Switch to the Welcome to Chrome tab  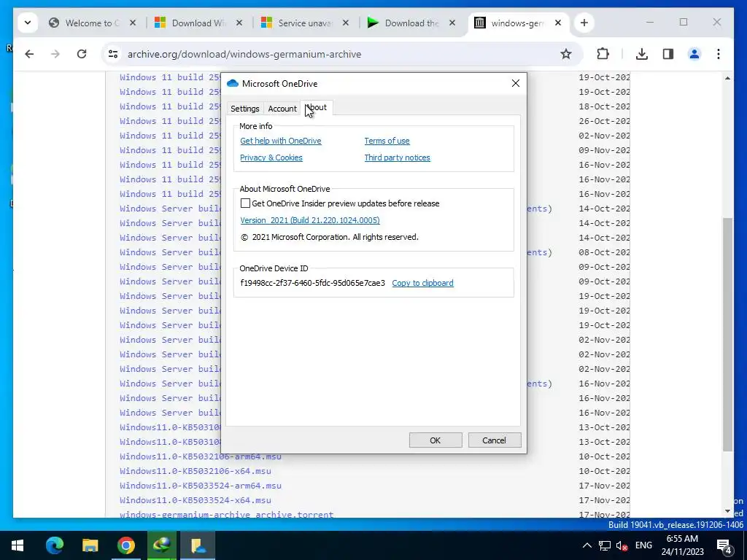point(93,23)
